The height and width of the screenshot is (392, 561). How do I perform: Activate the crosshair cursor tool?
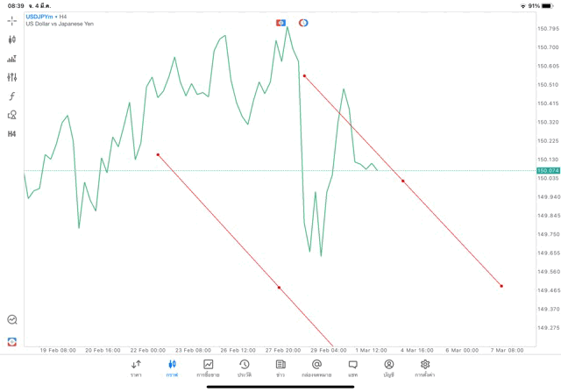click(x=12, y=20)
